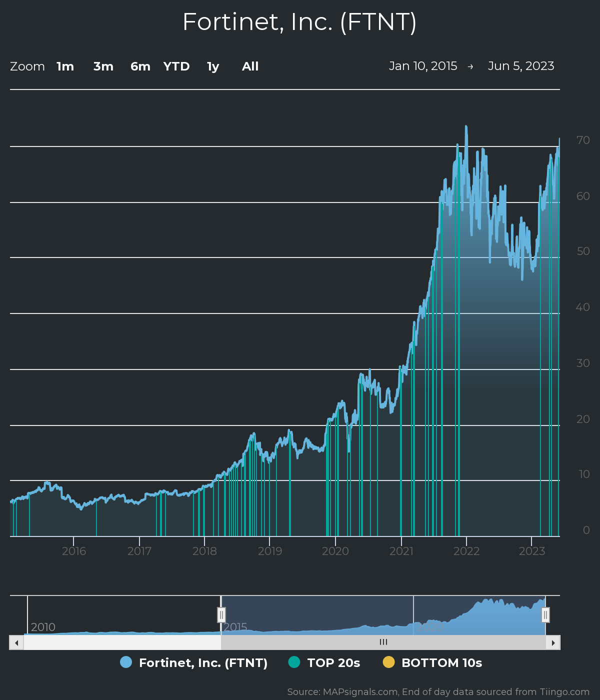Viewport: 600px width, 700px height.
Task: Click the 50 y-axis value
Action: (x=583, y=251)
